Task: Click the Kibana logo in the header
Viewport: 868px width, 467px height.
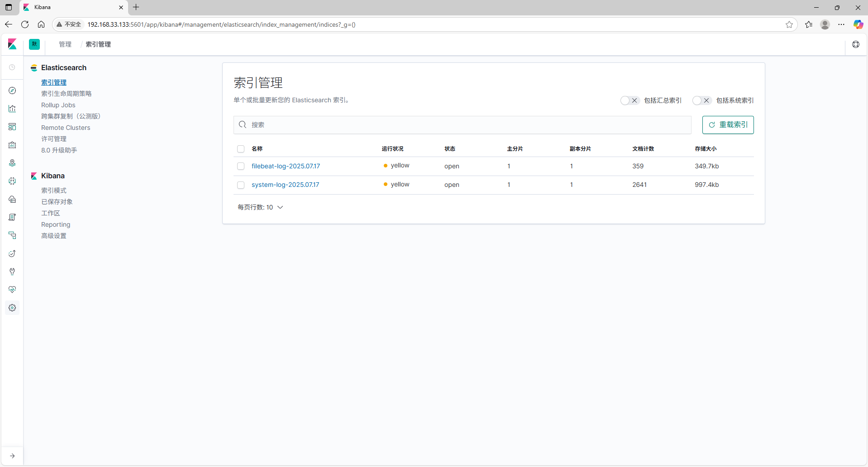Action: point(12,44)
